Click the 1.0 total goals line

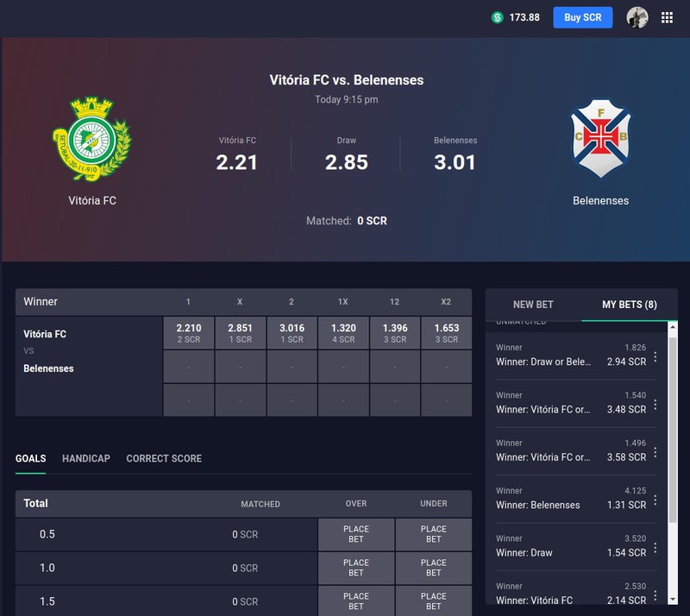pyautogui.click(x=47, y=568)
